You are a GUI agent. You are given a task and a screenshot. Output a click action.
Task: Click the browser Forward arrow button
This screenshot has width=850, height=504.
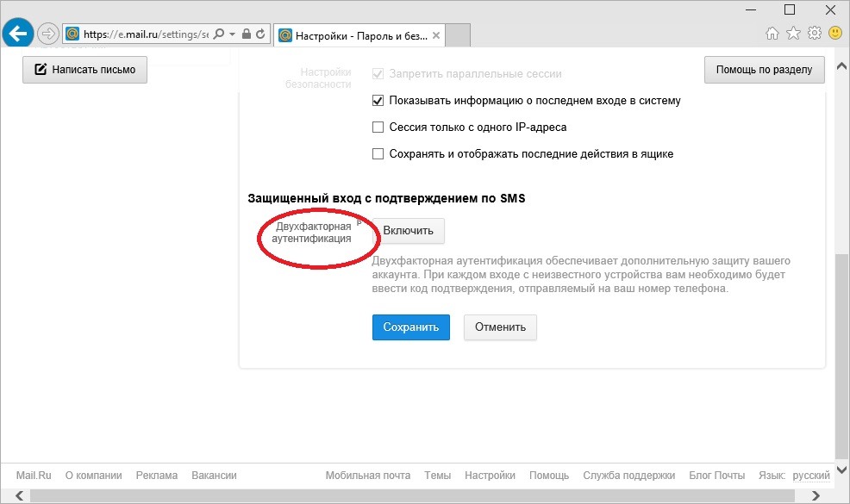tap(47, 34)
